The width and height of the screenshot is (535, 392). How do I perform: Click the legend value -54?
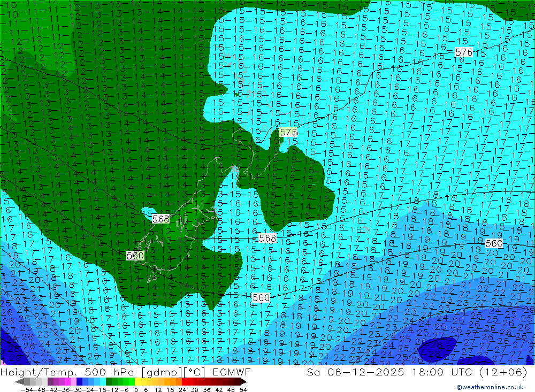26,390
